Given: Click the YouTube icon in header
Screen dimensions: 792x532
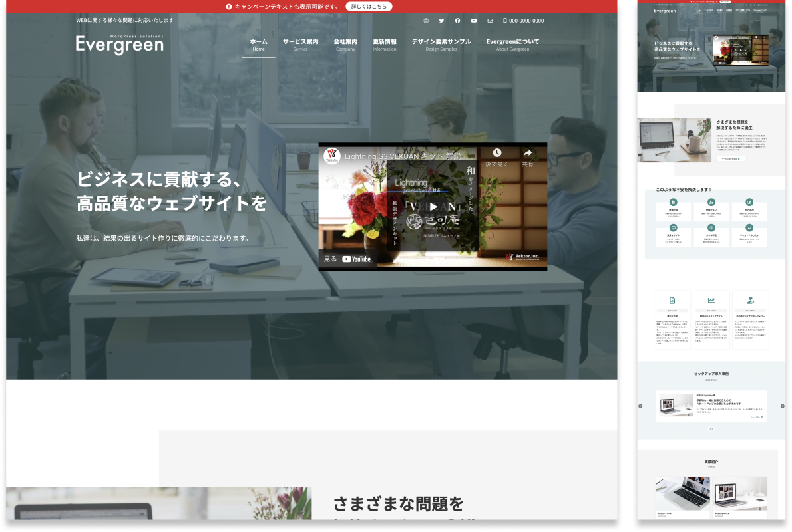Looking at the screenshot, I should tap(474, 21).
